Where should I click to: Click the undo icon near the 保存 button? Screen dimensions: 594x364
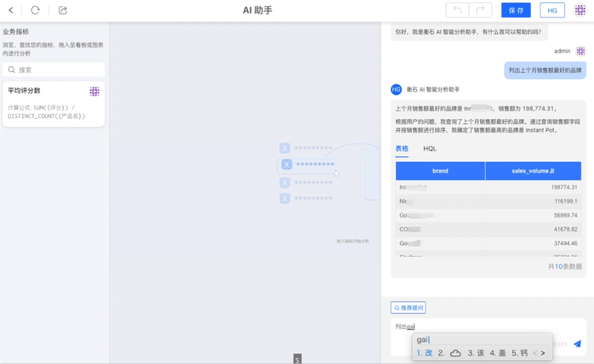(x=457, y=10)
